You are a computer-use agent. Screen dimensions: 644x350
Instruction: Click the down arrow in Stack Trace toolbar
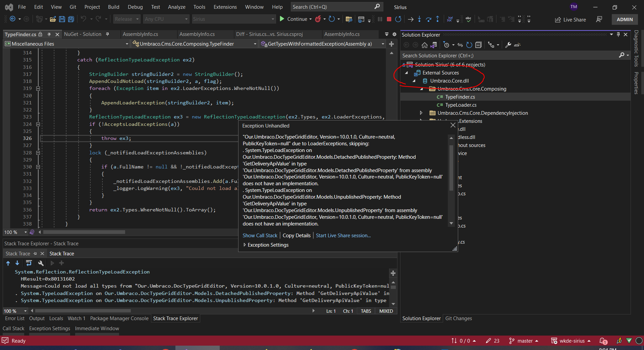17,263
